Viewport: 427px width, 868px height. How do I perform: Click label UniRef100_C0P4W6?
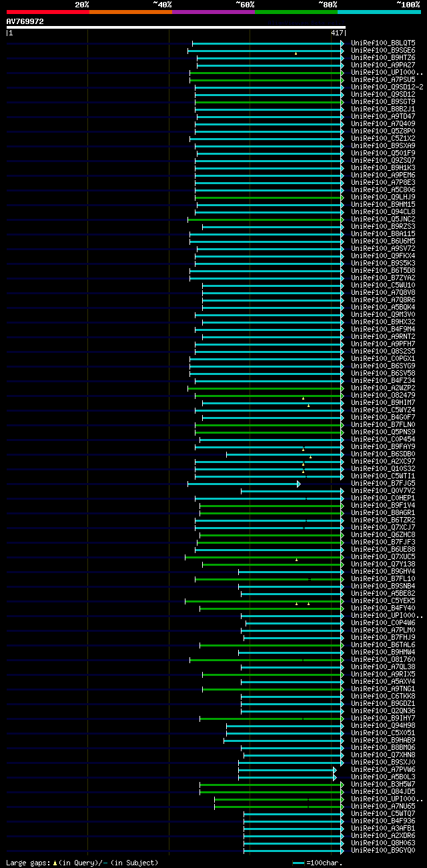[383, 622]
